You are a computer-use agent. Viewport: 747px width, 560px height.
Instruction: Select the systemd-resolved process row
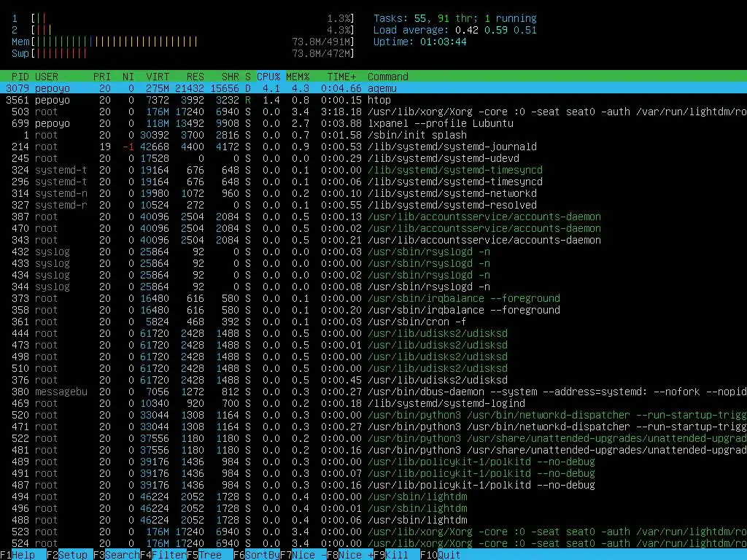(373, 205)
